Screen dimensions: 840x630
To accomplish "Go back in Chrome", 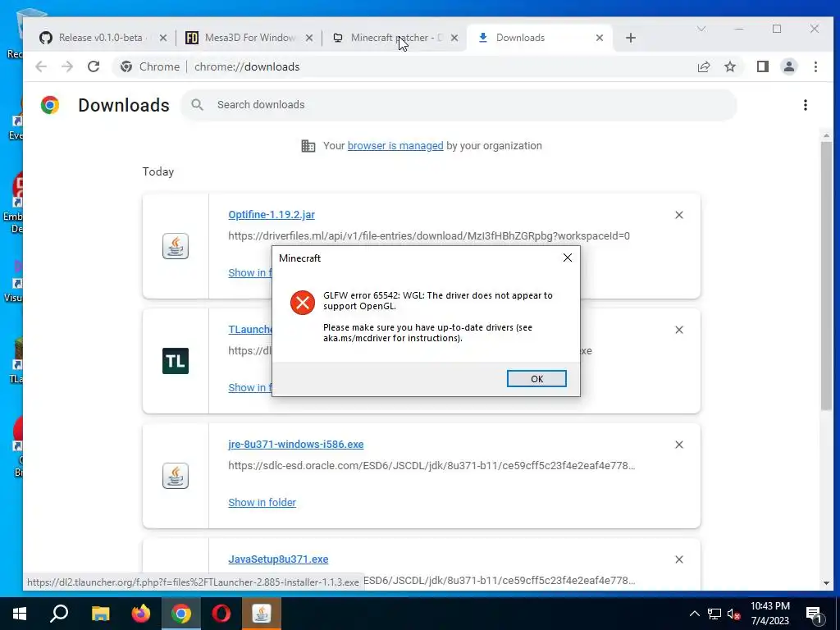I will click(41, 66).
